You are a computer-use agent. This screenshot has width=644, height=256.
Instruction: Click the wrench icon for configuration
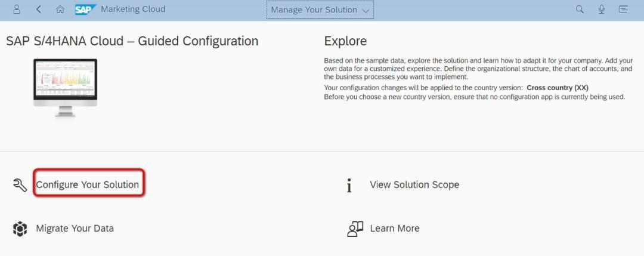coord(20,185)
